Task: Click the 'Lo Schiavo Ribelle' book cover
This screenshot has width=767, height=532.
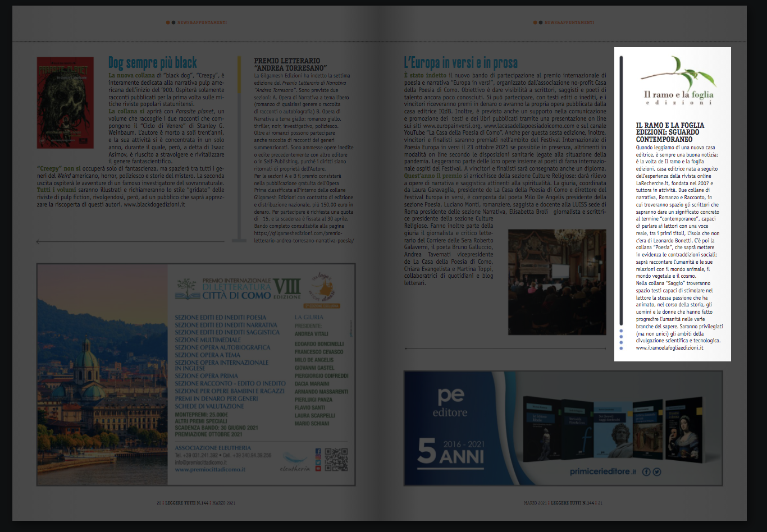Action: (x=541, y=428)
